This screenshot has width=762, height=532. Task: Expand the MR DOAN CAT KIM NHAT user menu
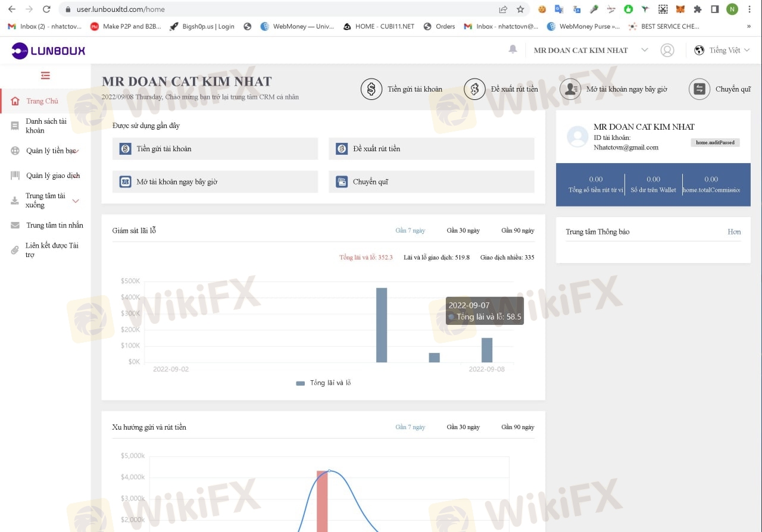click(589, 51)
